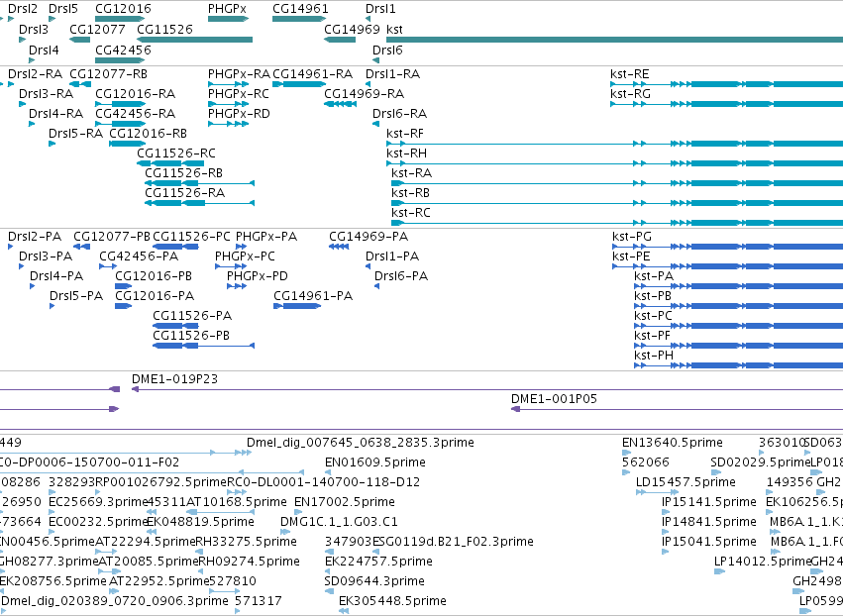Open EST label 562066
The height and width of the screenshot is (616, 843).
tap(646, 462)
